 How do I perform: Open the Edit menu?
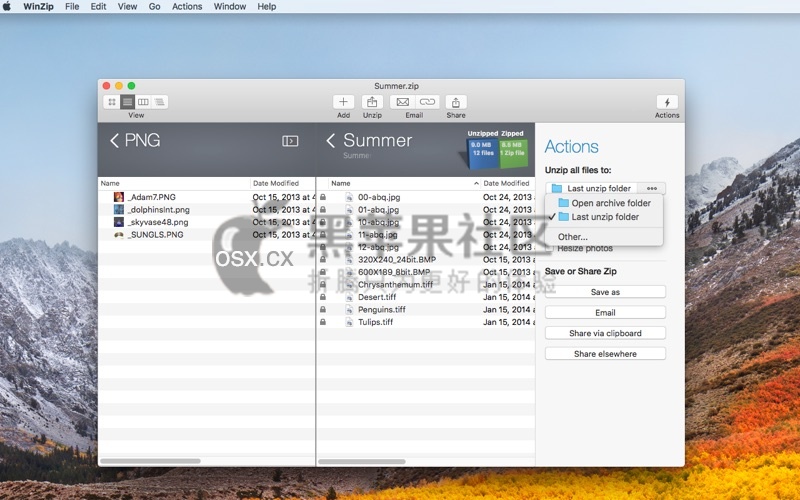pyautogui.click(x=98, y=7)
